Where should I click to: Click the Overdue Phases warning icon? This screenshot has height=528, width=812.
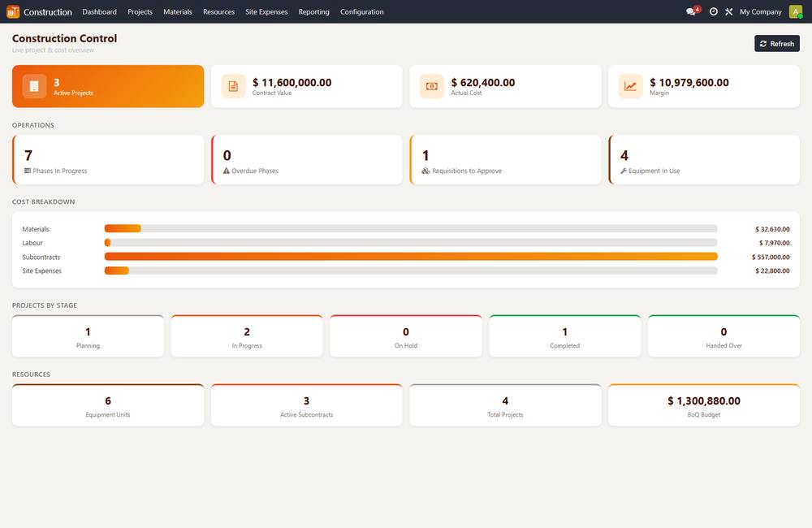[227, 171]
